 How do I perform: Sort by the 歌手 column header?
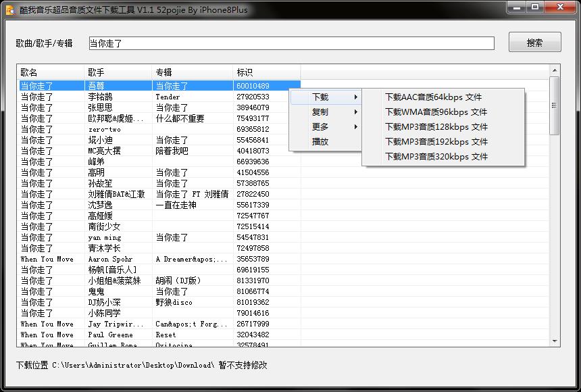118,72
